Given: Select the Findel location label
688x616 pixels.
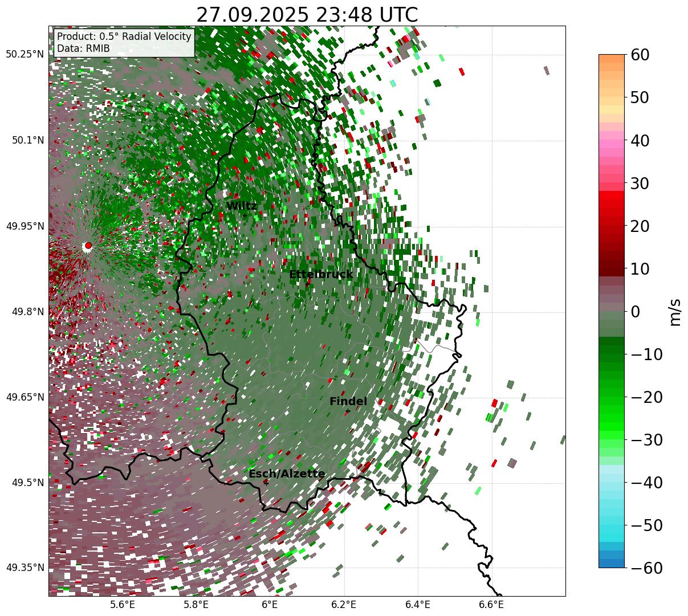Looking at the screenshot, I should click(x=348, y=402).
